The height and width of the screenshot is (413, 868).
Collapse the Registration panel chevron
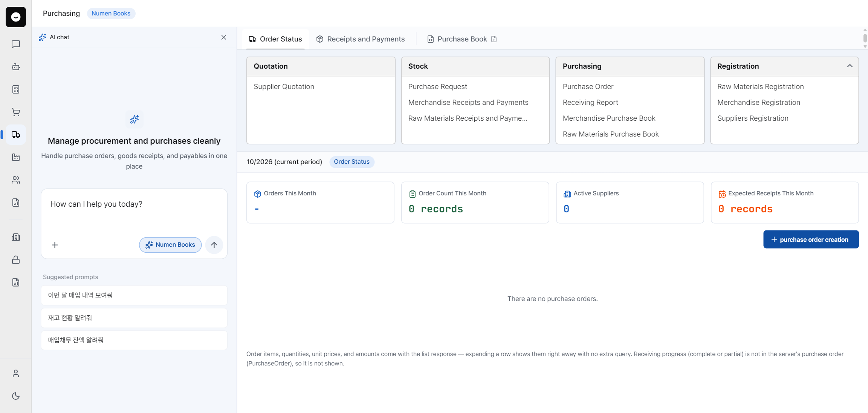[x=850, y=66]
